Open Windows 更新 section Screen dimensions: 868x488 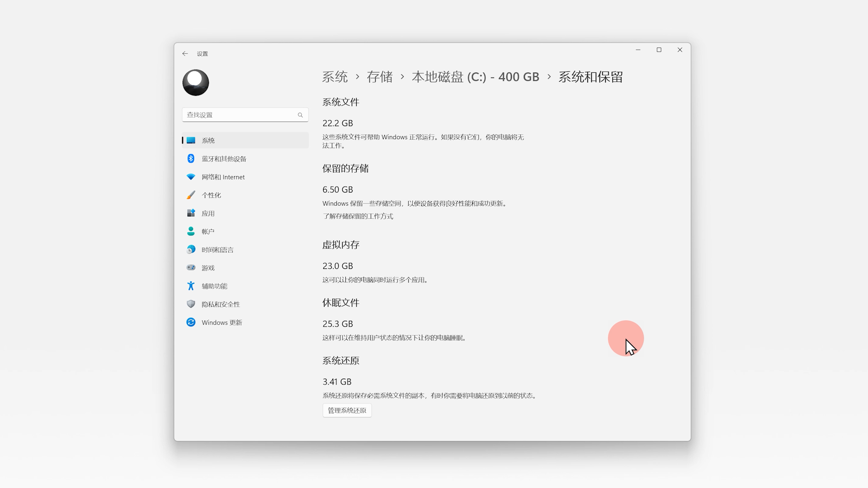[222, 323]
